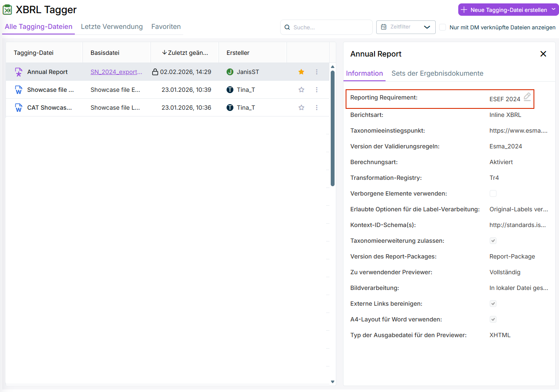Open the Favoriten tab
This screenshot has width=559, height=392.
pyautogui.click(x=166, y=27)
